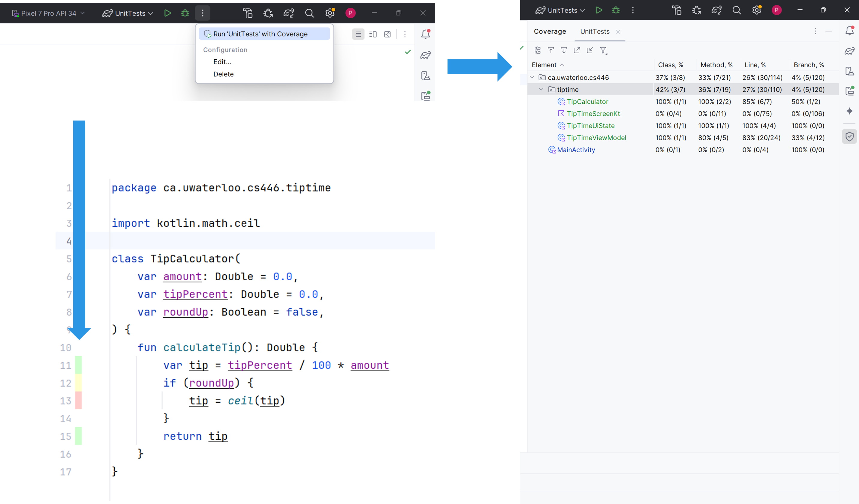Toggle the Play Policy shield panel
Screen dimensions: 859x504
click(849, 136)
